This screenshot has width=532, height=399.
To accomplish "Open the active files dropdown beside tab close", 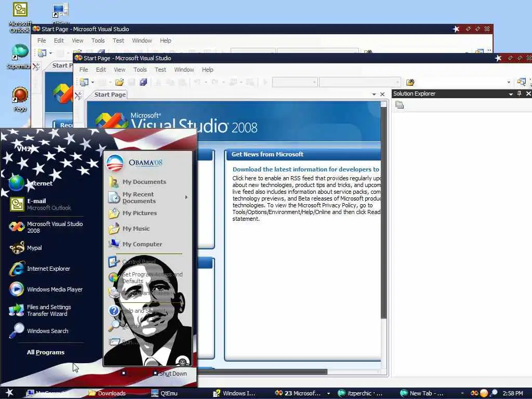I will point(374,95).
